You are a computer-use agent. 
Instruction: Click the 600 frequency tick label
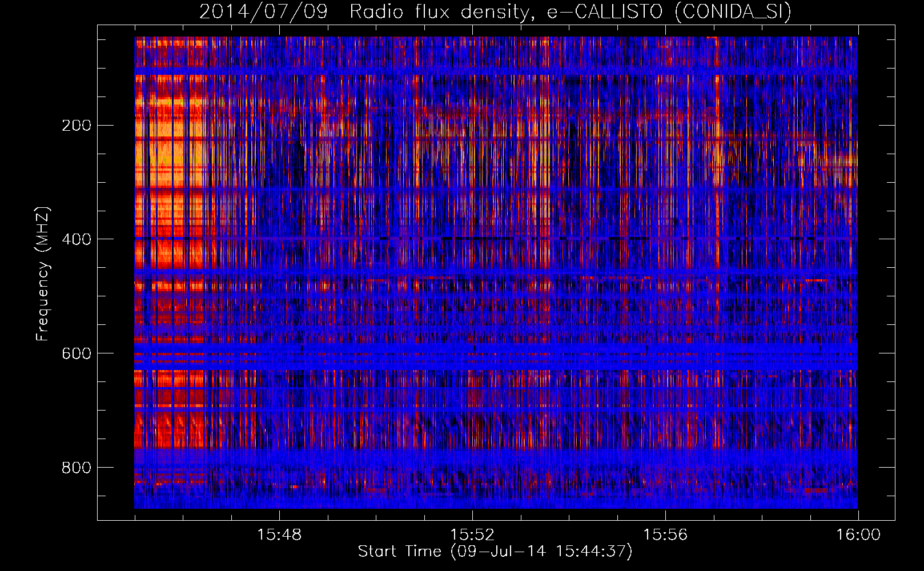point(77,353)
